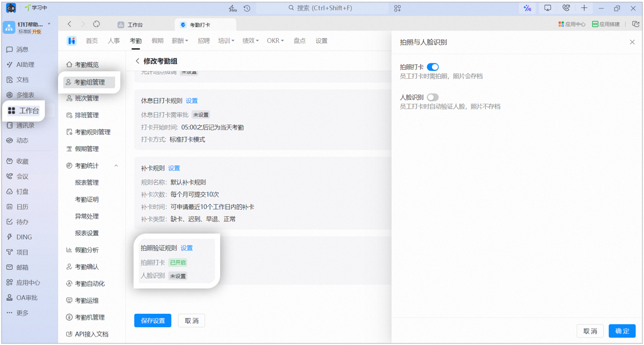Collapse the 考勤统计 section
Viewport: 644px width, 345px height.
[x=116, y=166]
